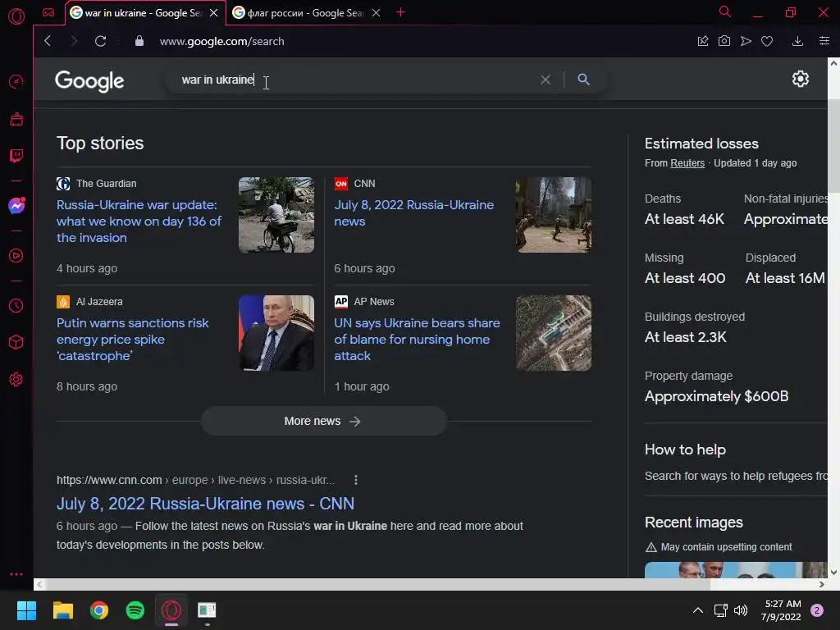Viewport: 840px width, 630px height.
Task: Open taskbar clock showing 5:27 AM
Action: coord(781,610)
